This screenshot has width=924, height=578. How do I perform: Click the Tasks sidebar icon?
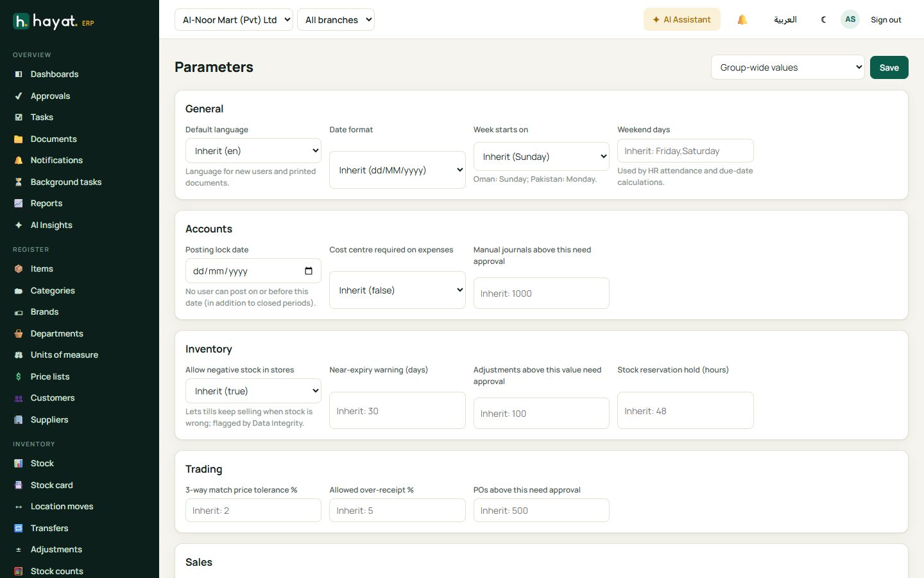tap(19, 117)
